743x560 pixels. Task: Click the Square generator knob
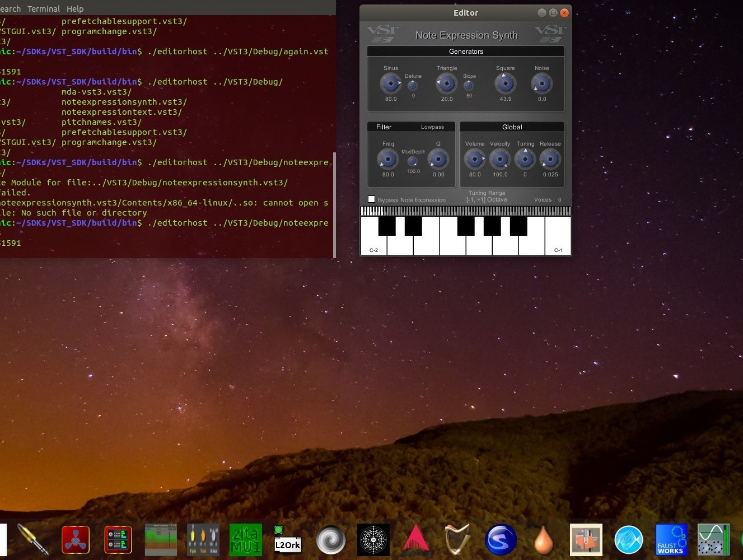click(505, 83)
